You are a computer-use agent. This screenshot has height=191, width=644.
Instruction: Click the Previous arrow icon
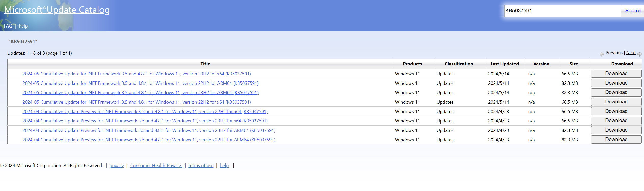(602, 54)
